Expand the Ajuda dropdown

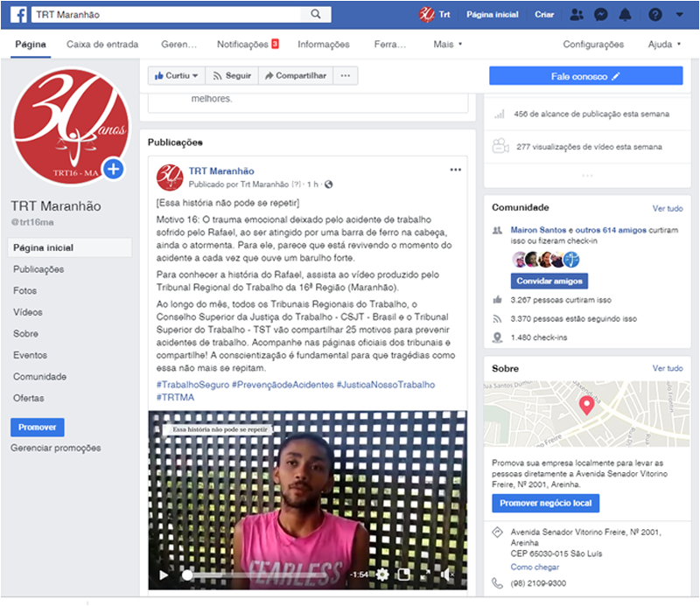(664, 45)
